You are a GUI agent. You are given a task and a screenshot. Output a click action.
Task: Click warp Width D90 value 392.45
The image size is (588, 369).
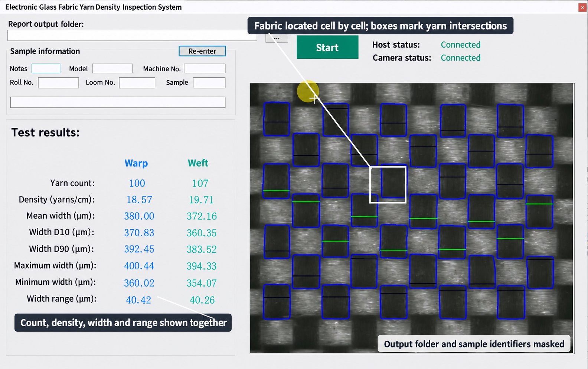[x=139, y=249]
